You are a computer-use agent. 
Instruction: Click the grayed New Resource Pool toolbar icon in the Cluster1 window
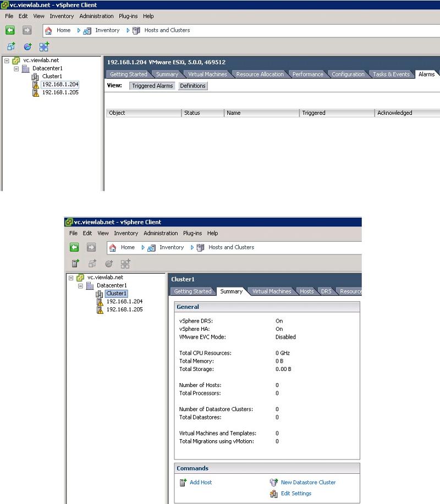tap(109, 264)
